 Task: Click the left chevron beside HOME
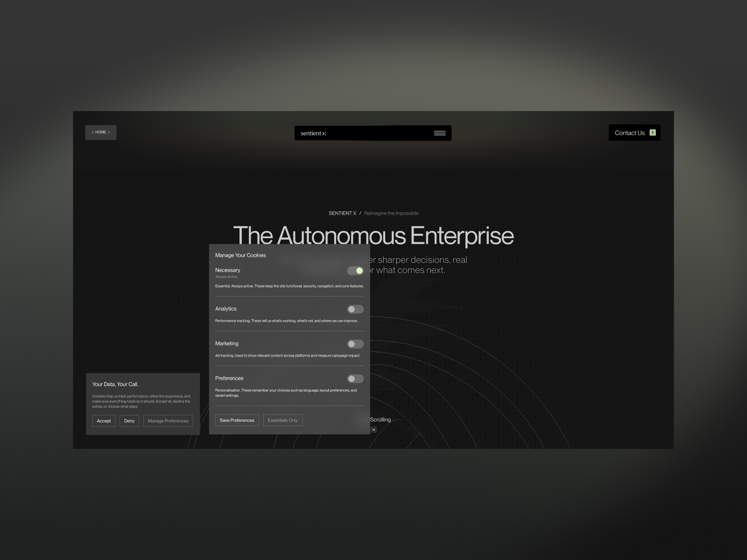pyautogui.click(x=92, y=132)
